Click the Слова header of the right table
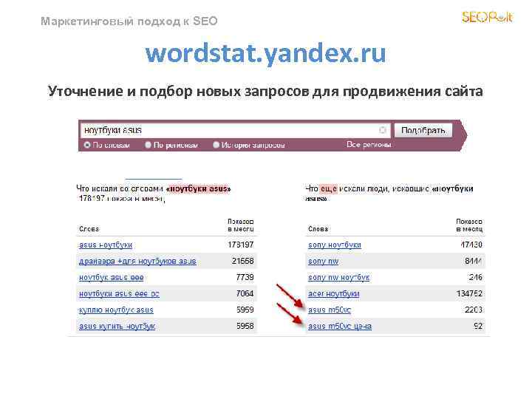The image size is (532, 399). pos(318,229)
